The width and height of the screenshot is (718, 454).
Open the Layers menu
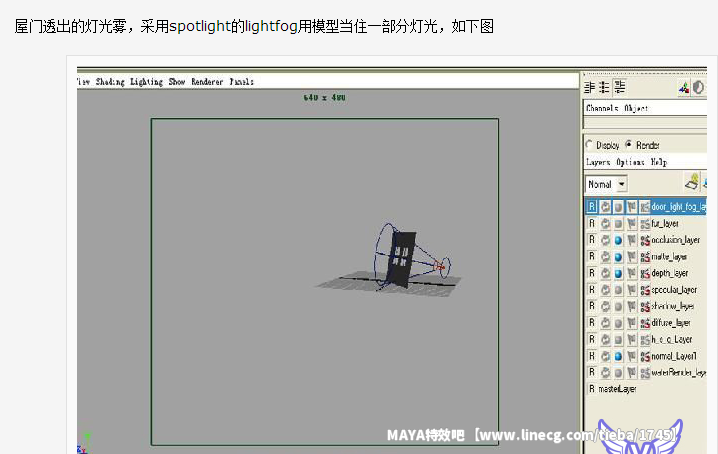click(598, 162)
